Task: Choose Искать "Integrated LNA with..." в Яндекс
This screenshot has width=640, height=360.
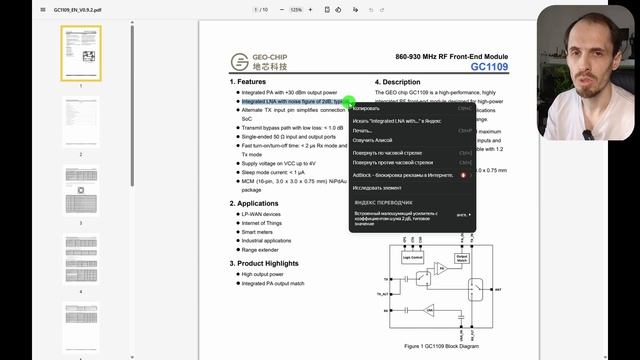Action: 412,121
